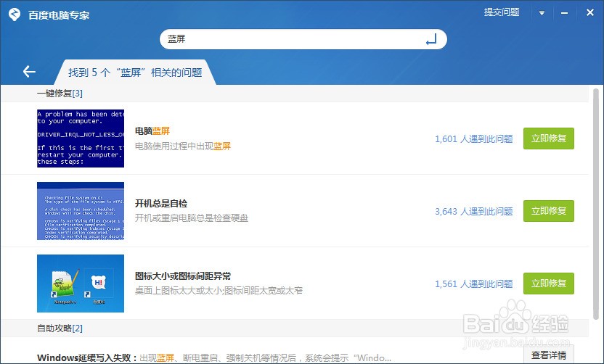
Task: Click the back arrow icon
Action: pos(29,72)
